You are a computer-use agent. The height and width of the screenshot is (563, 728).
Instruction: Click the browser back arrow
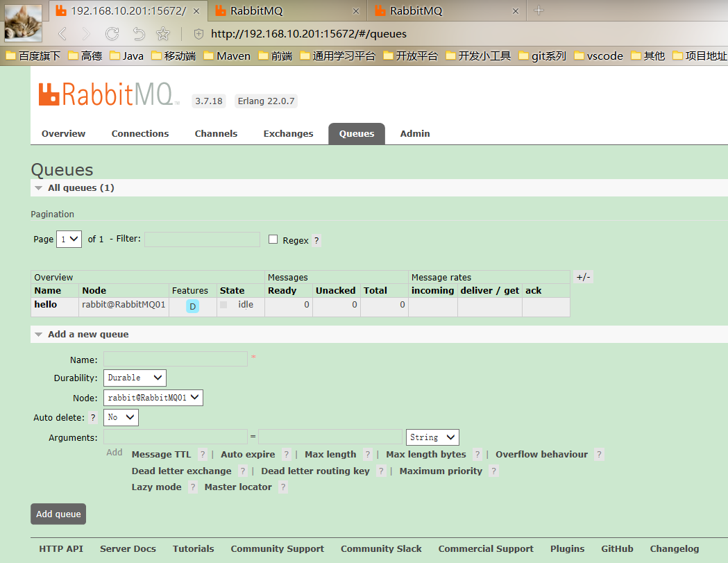[62, 34]
